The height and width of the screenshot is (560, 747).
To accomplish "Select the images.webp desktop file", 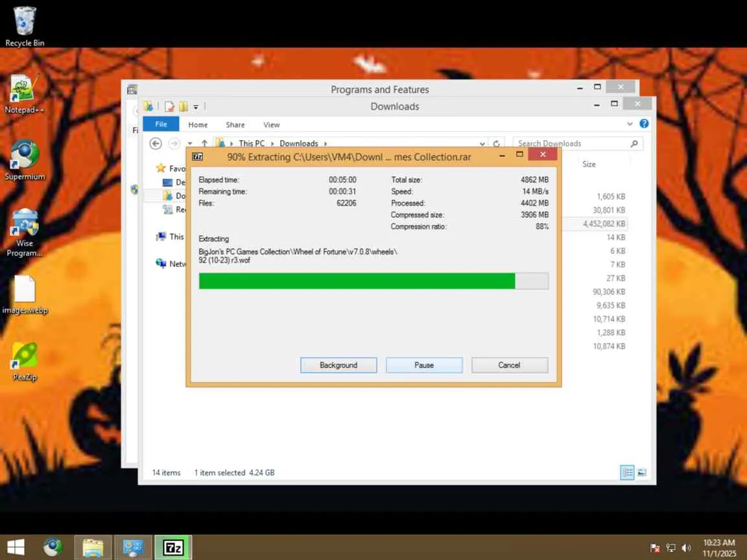I will pos(24,294).
